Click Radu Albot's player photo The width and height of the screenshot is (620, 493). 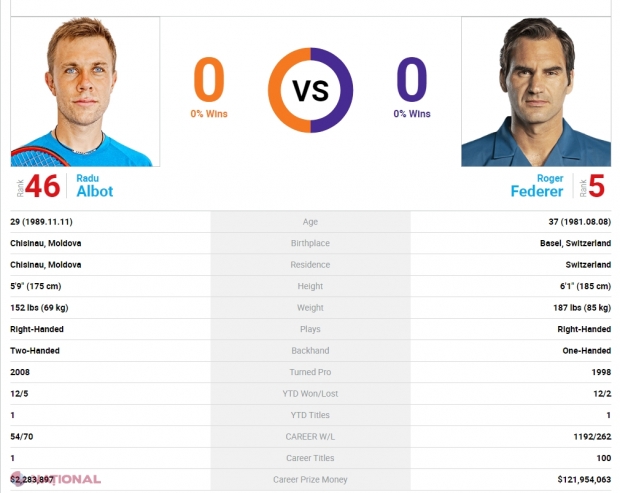coord(85,91)
